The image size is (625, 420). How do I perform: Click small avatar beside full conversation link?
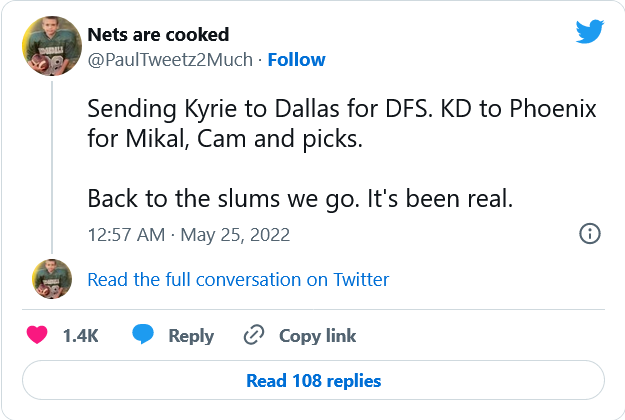pos(52,279)
